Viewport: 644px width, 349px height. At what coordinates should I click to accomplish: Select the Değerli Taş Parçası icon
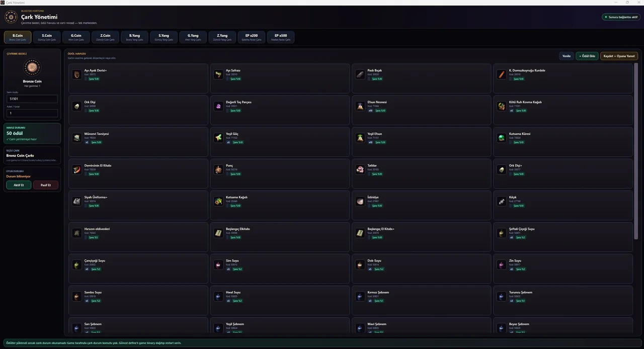tap(218, 106)
